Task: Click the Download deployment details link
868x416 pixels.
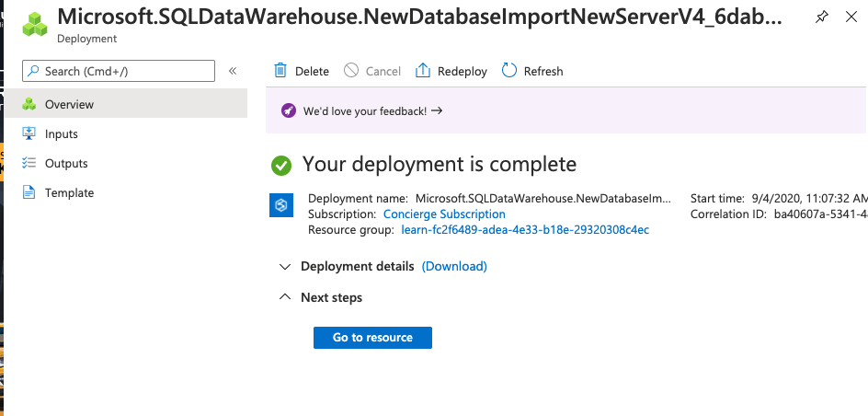Action: (x=454, y=266)
